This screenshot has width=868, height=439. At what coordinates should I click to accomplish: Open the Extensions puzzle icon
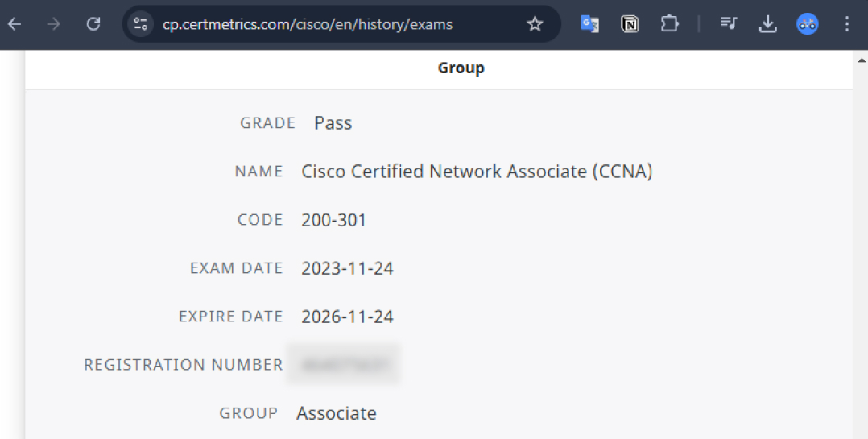pos(669,24)
